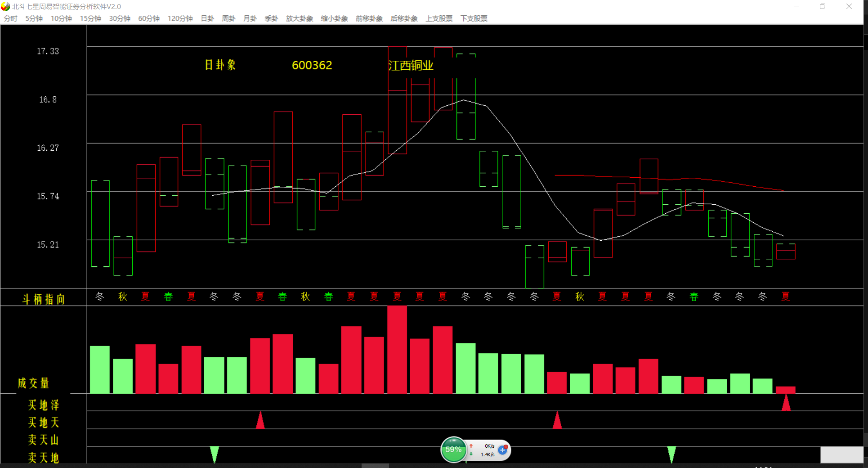Click price label 16.8
The height and width of the screenshot is (468, 868).
point(48,99)
